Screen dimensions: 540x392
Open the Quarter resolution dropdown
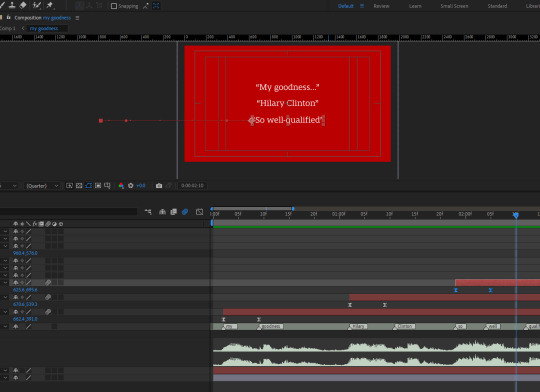42,186
